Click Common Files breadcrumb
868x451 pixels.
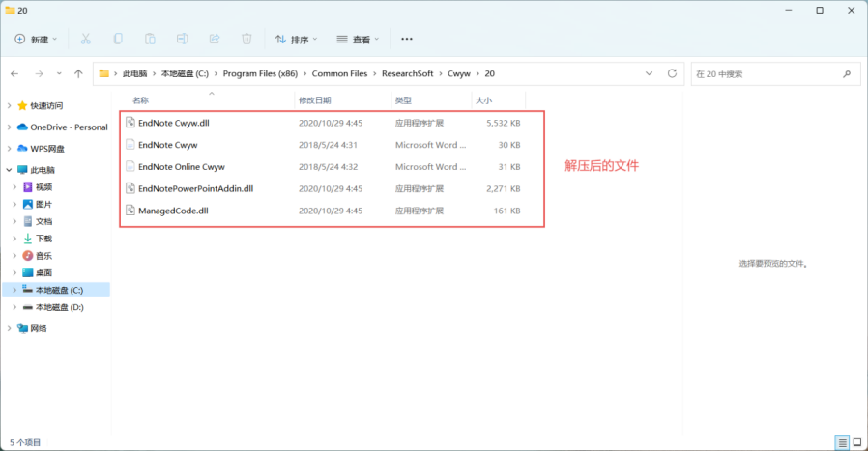point(339,73)
